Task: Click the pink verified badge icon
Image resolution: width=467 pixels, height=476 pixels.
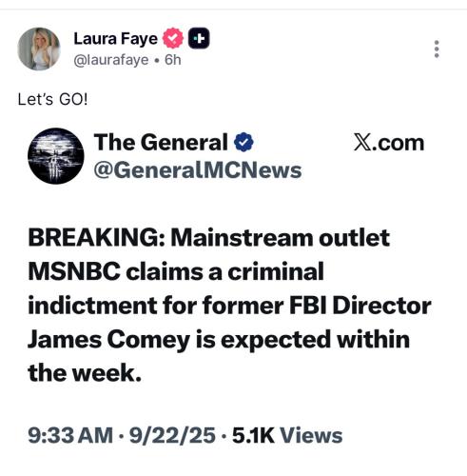Action: click(x=173, y=38)
